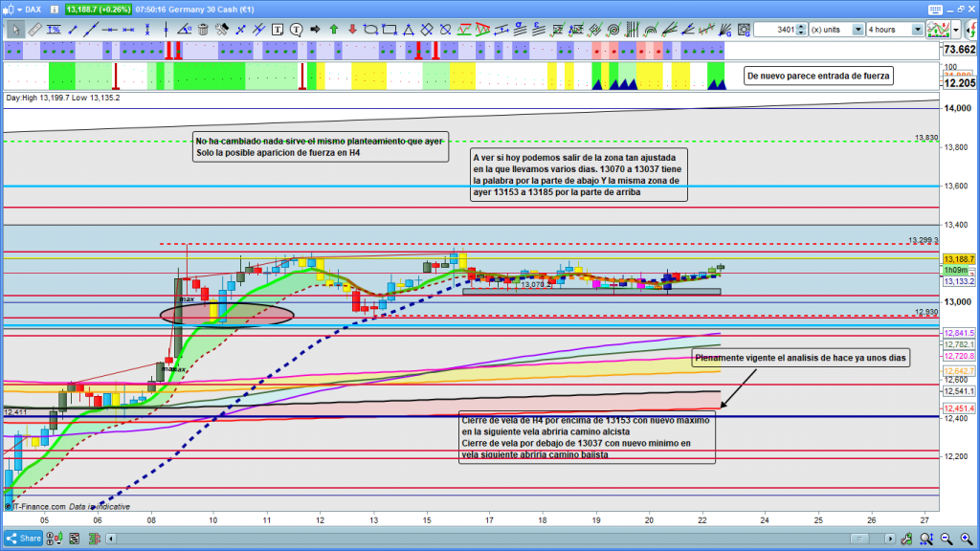Pick the green up arrow drawing tool
This screenshot has height=551, width=980.
[x=334, y=29]
